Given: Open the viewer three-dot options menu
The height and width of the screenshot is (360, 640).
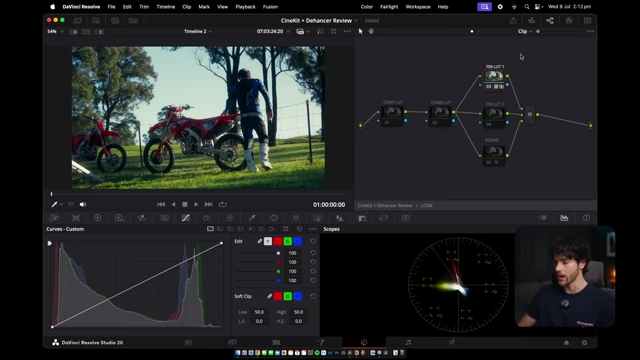Looking at the screenshot, I should coord(347,31).
